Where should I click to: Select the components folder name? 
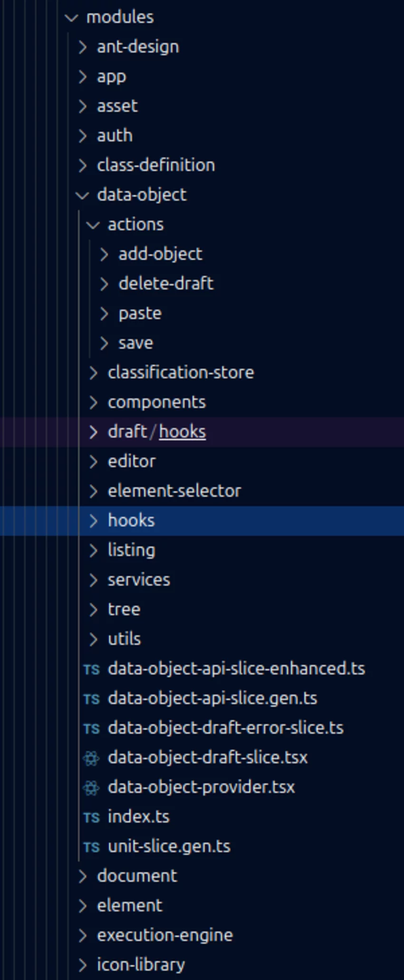[x=157, y=403]
